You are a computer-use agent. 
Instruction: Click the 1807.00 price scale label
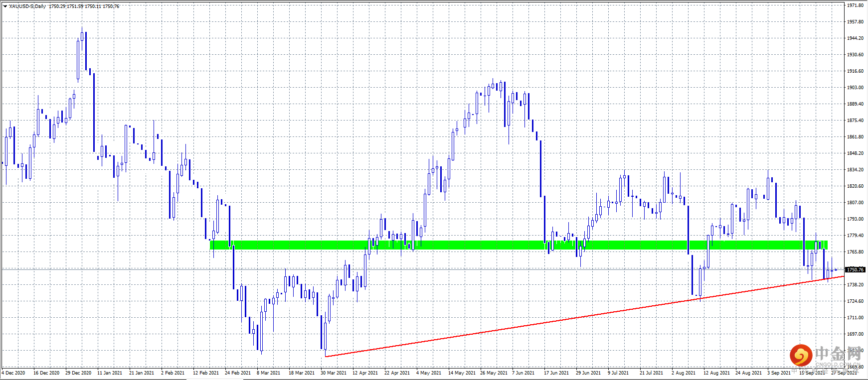pos(855,203)
